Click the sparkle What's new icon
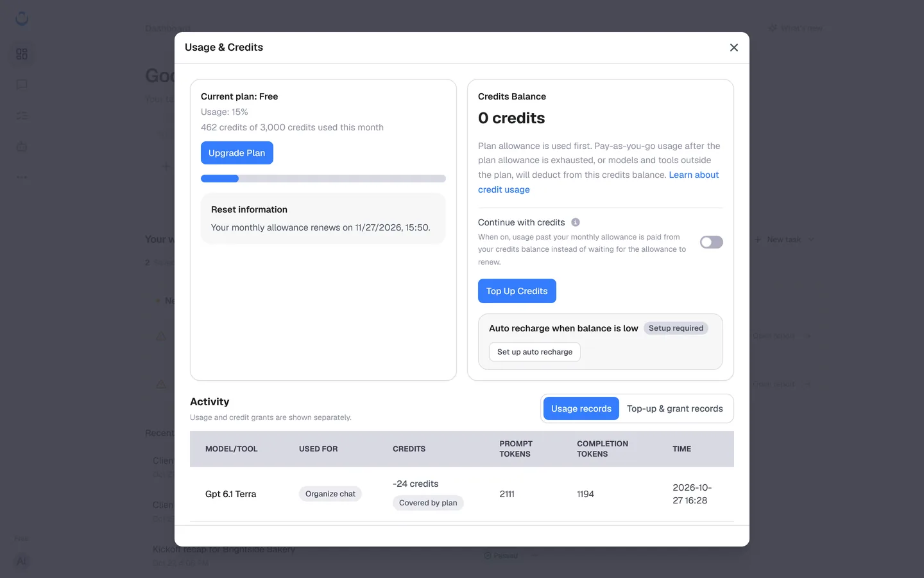Viewport: 924px width, 578px height. click(773, 28)
